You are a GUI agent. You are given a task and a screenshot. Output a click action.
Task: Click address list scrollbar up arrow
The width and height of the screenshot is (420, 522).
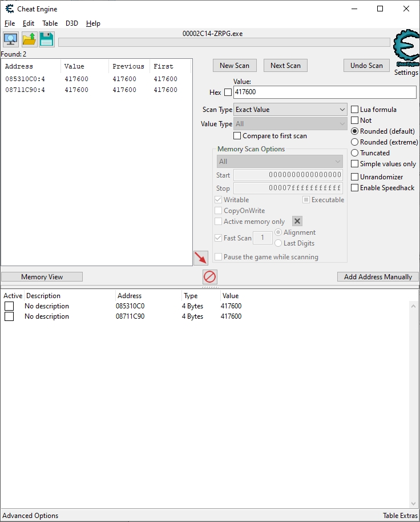coord(413,306)
